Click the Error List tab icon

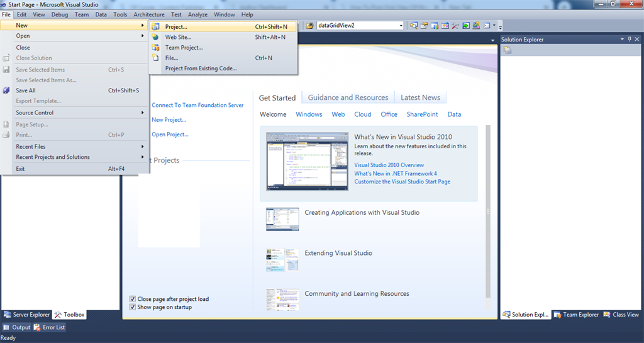click(x=37, y=327)
